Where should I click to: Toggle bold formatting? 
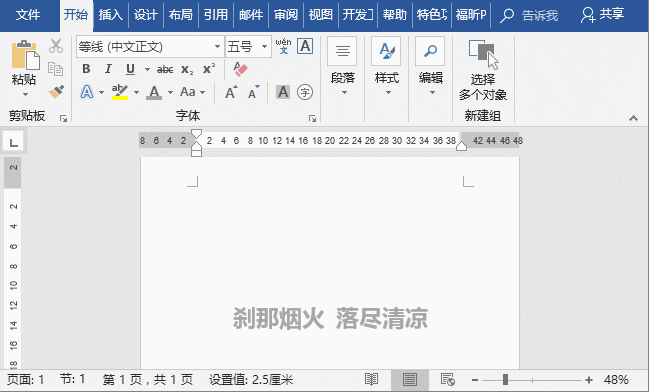(x=86, y=69)
